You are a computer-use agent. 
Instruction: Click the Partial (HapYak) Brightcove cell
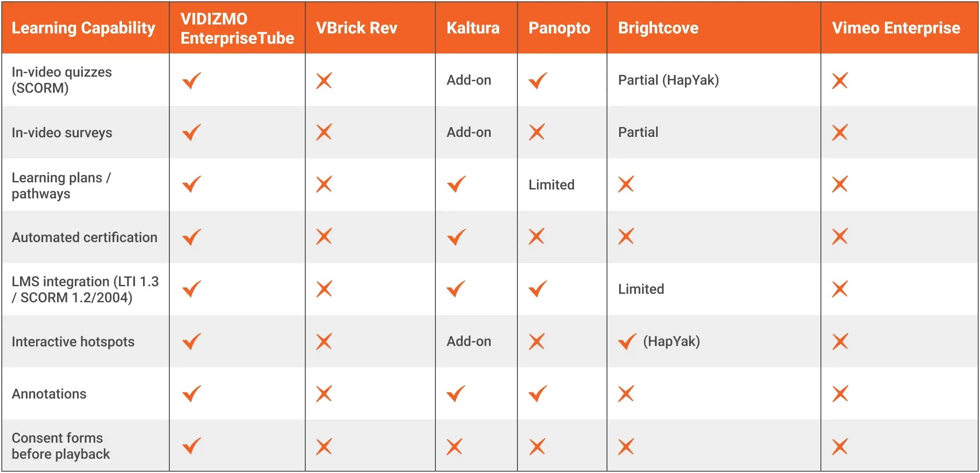click(x=668, y=80)
